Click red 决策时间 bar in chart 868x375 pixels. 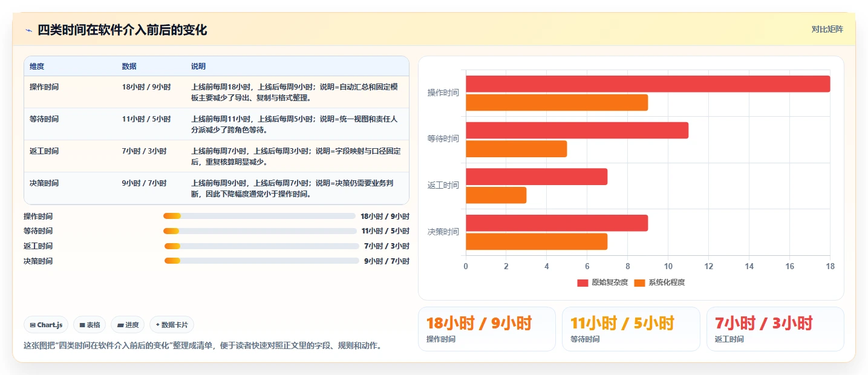556,223
